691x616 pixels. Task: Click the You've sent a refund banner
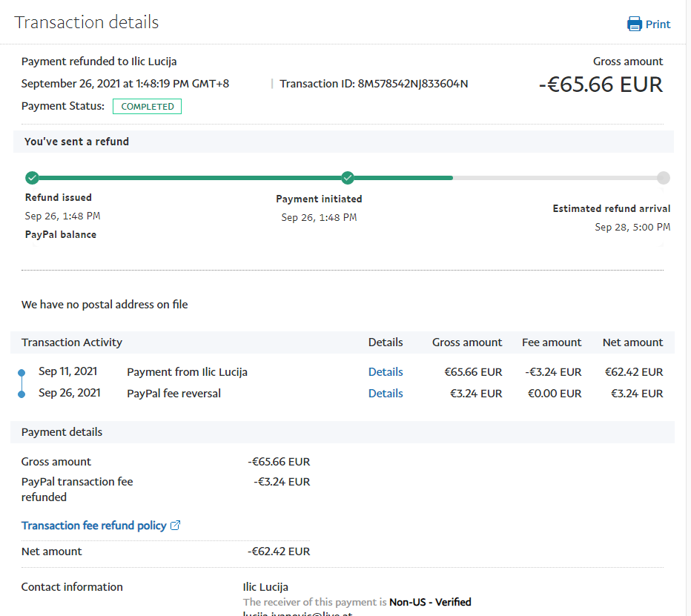click(x=77, y=142)
